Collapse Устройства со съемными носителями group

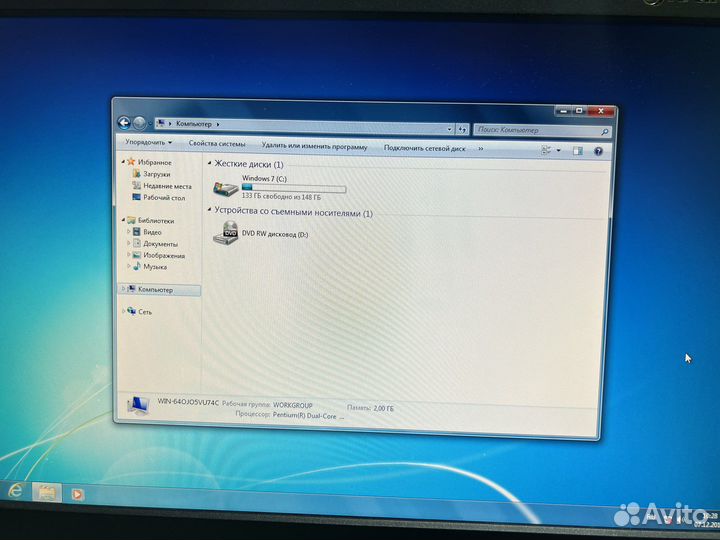[210, 210]
